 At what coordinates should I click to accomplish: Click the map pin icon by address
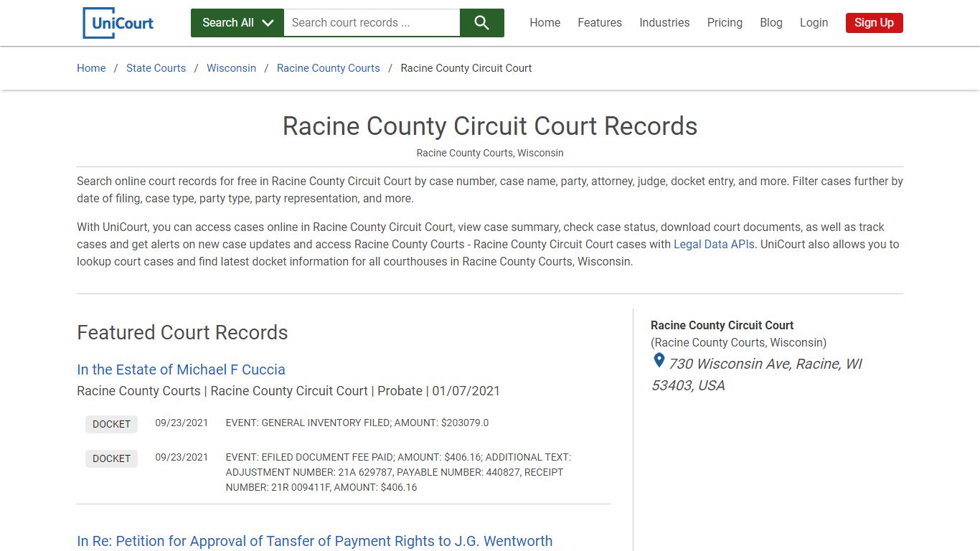(x=659, y=361)
